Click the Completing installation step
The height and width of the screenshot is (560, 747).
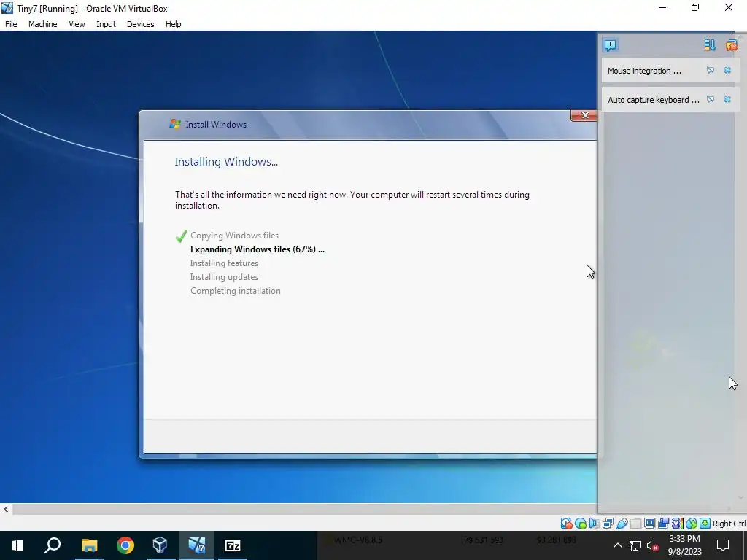coord(236,290)
